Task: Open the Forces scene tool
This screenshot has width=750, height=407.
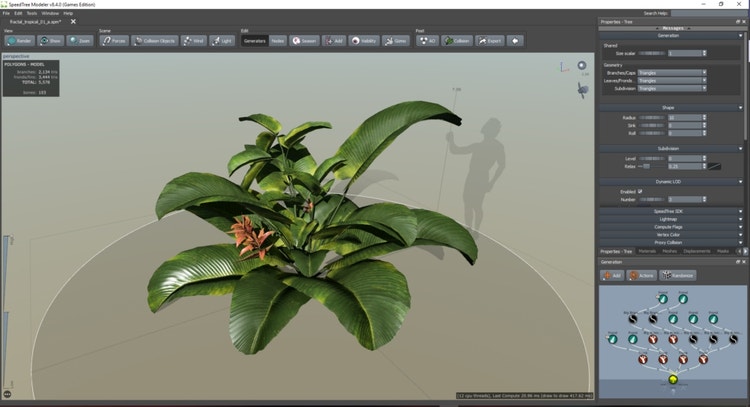Action: coord(114,41)
